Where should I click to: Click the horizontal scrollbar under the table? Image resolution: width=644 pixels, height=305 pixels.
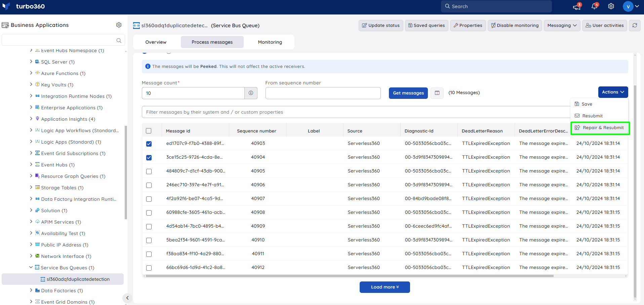pyautogui.click(x=350, y=276)
